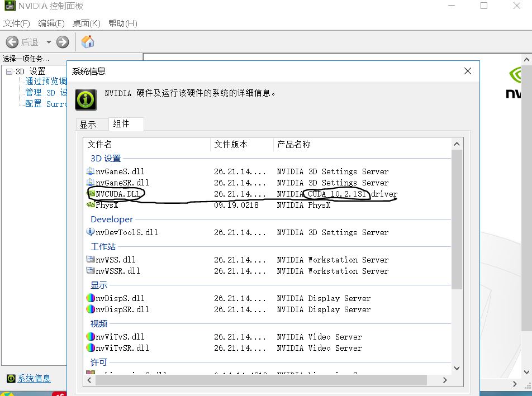
Task: Select the nvWSS.dll workstation icon
Action: tap(91, 259)
